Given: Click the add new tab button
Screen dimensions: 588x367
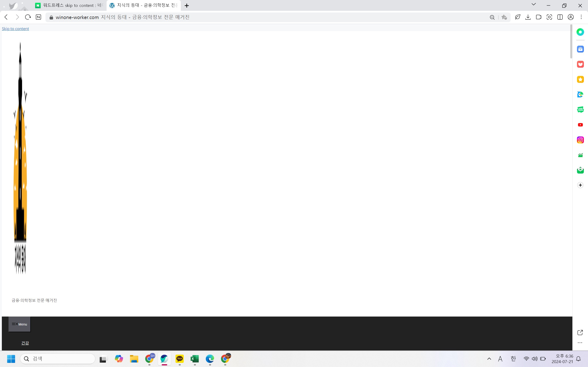Looking at the screenshot, I should point(187,6).
